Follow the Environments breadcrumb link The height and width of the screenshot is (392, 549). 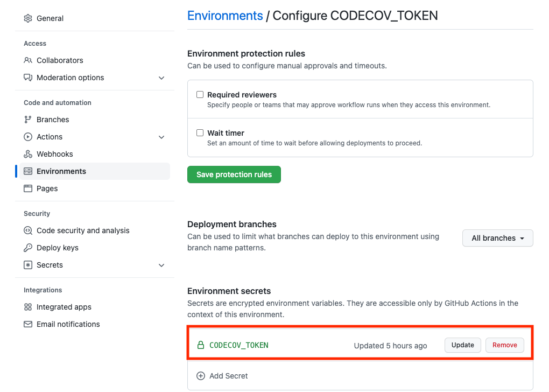tap(225, 16)
